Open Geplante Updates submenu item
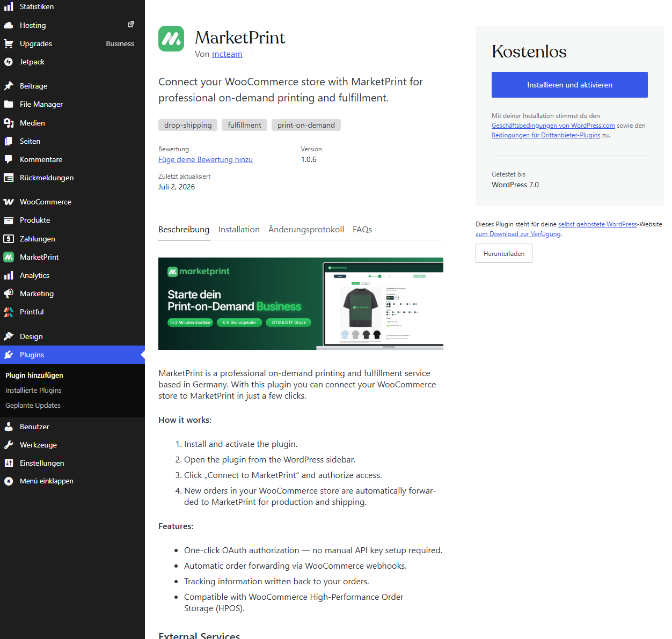 point(33,405)
